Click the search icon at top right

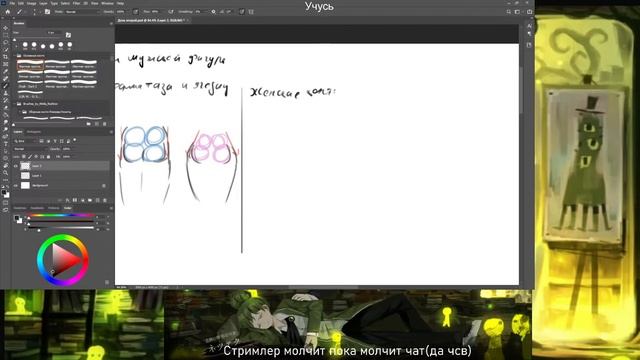509,12
